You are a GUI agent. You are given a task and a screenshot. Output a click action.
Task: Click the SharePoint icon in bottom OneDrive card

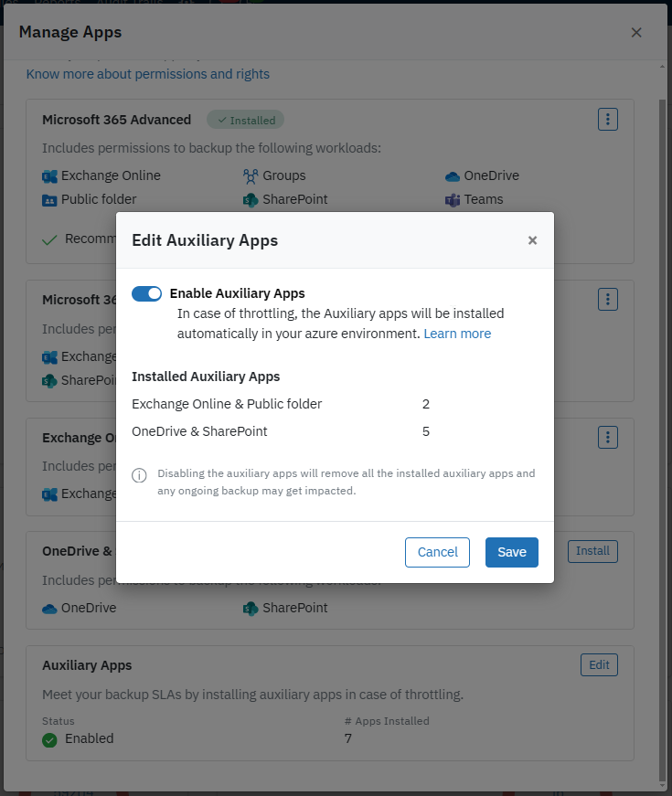tap(251, 608)
